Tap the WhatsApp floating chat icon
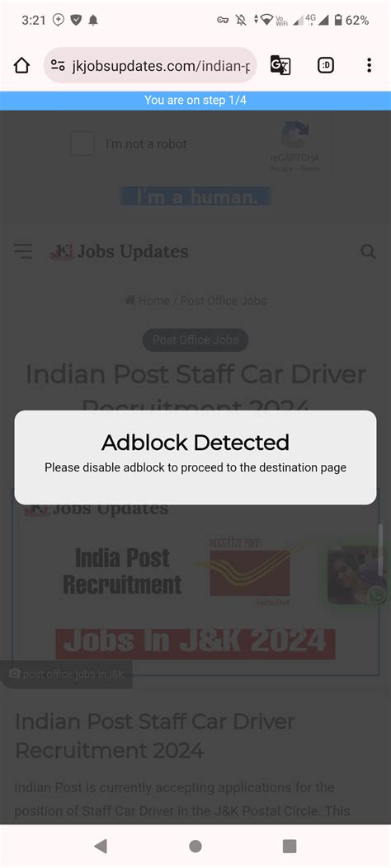391x868 pixels. (377, 595)
